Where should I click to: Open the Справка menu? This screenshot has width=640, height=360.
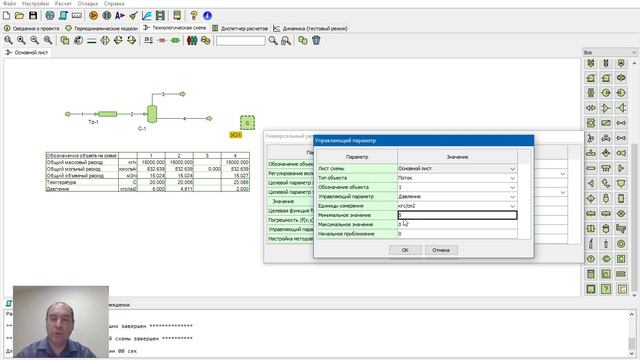114,4
